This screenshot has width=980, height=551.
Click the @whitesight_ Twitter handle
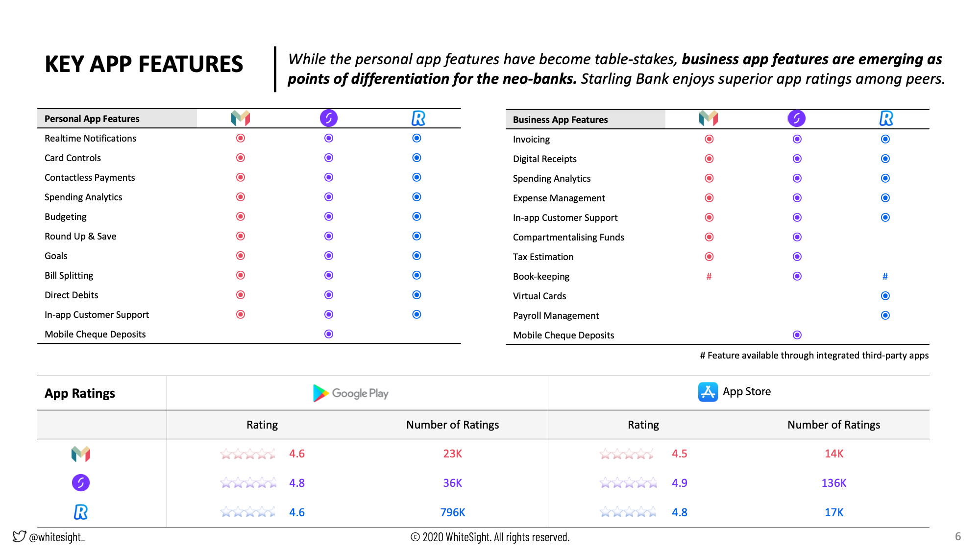tap(57, 537)
